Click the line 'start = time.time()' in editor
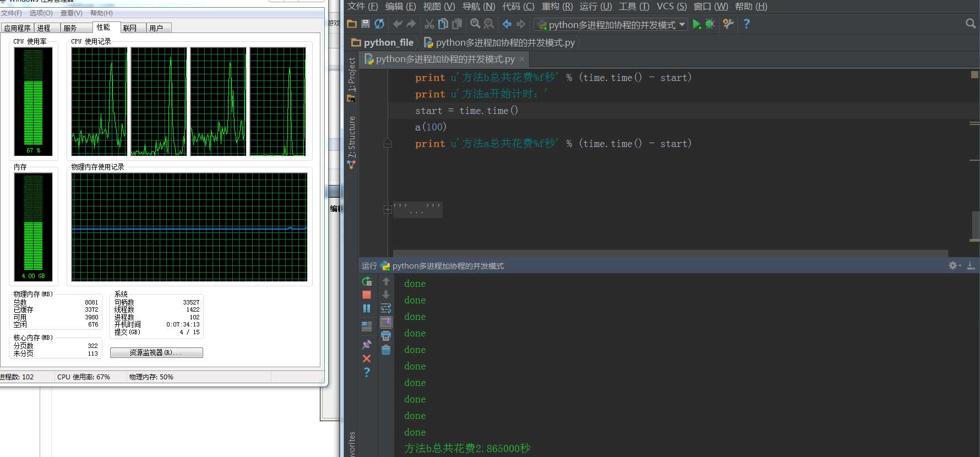 [466, 111]
